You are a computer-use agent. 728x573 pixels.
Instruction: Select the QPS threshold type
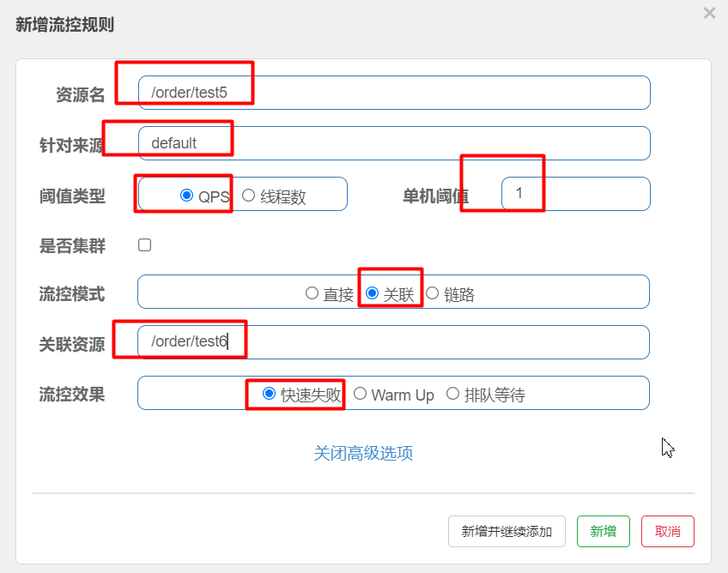click(x=187, y=196)
